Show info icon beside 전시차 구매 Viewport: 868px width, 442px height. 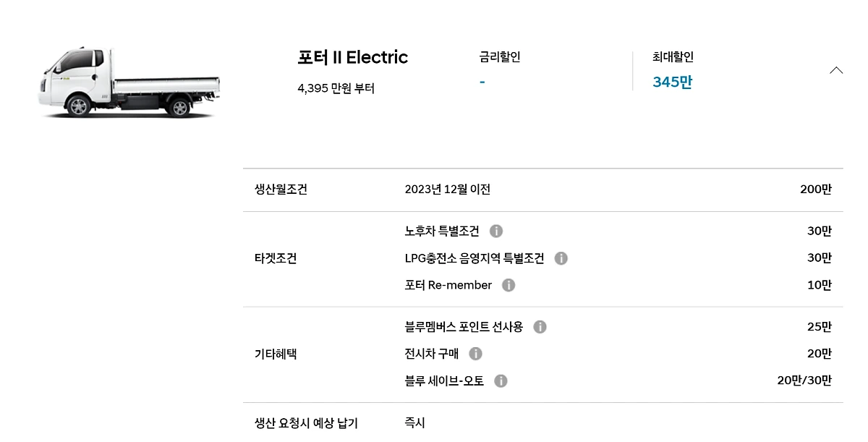pos(475,354)
